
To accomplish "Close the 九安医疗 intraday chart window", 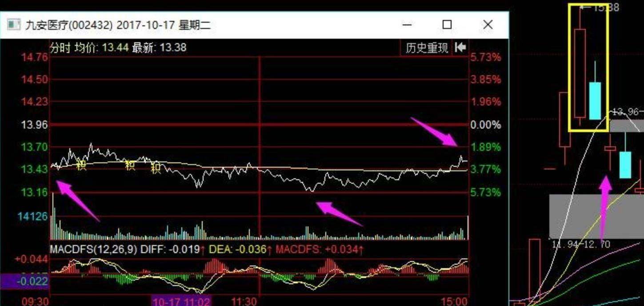I will coord(488,24).
